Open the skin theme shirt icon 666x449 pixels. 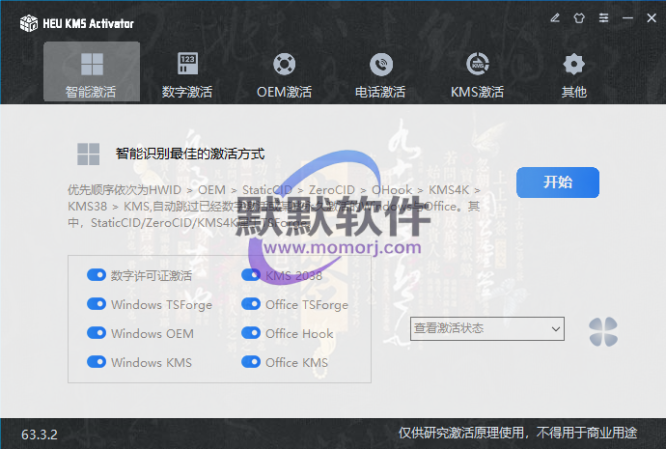579,18
